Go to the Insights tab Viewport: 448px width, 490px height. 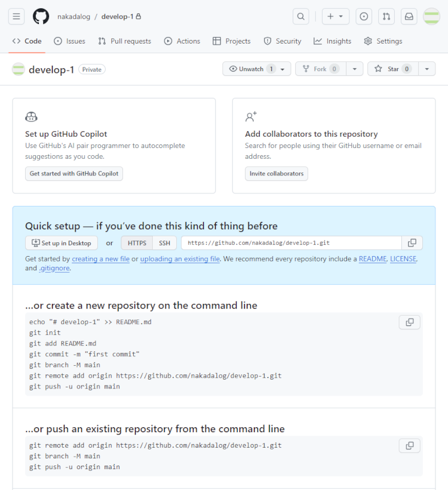(x=333, y=41)
